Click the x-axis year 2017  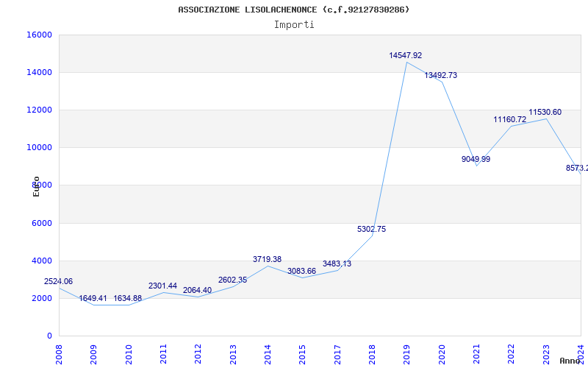(x=337, y=355)
